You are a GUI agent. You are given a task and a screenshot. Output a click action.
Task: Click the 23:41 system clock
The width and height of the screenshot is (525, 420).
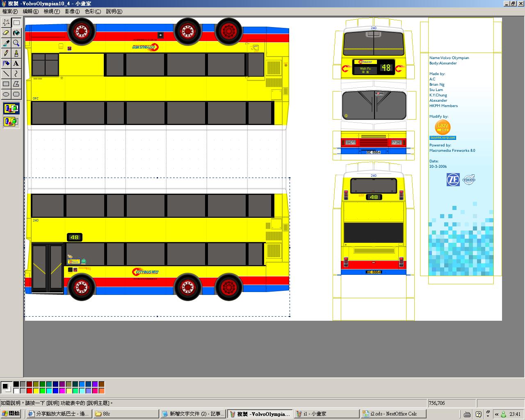[x=515, y=414]
